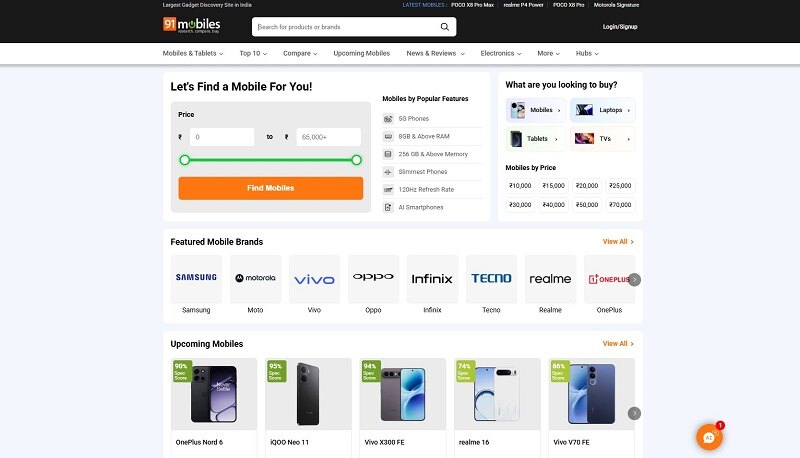Click the Samsung brand logo
Viewport: 800px width, 458px height.
[x=196, y=279]
